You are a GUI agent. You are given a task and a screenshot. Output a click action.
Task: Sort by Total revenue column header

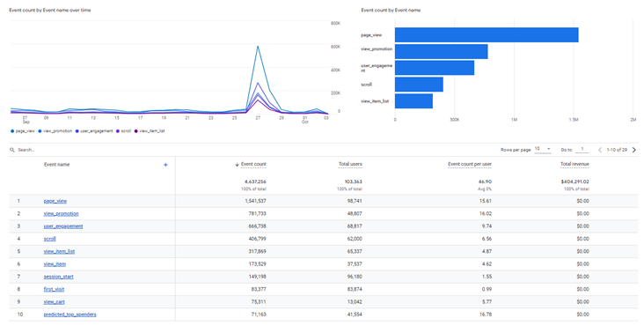click(574, 165)
